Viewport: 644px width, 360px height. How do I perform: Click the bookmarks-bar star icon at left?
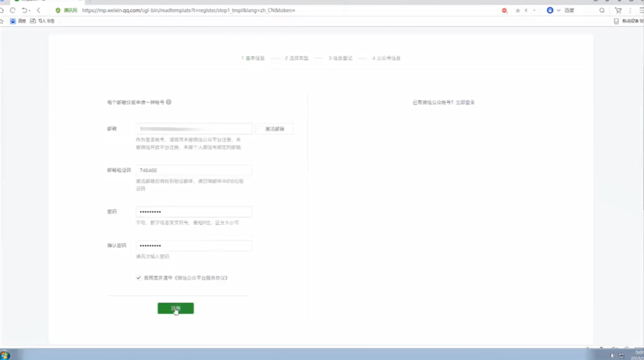pyautogui.click(x=2, y=21)
